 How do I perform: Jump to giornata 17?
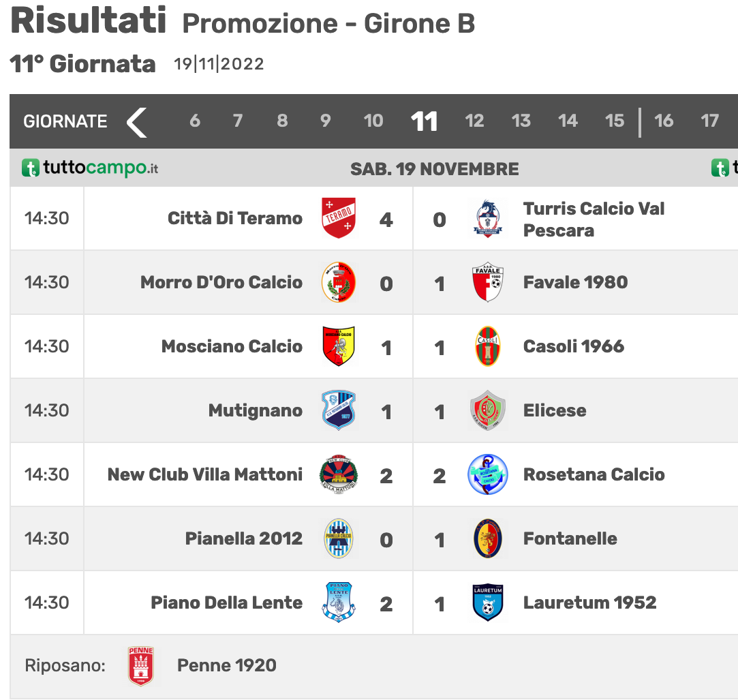709,121
